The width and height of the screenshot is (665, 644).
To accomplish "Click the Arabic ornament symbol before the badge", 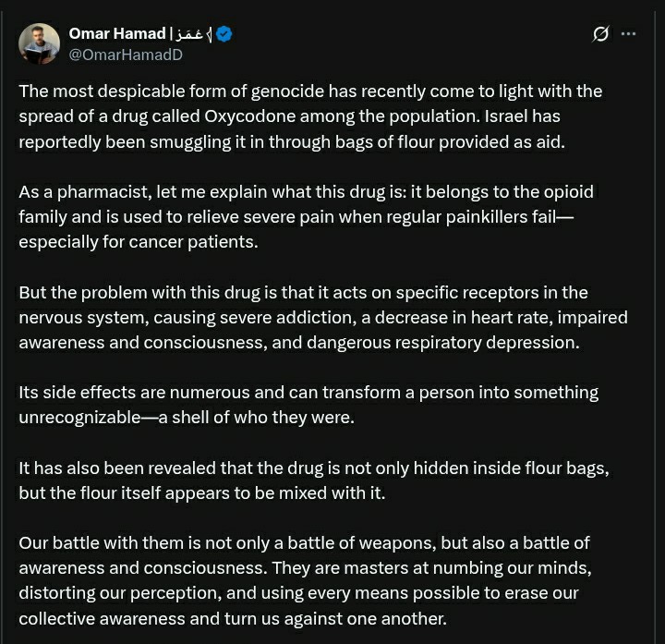I will pyautogui.click(x=209, y=34).
